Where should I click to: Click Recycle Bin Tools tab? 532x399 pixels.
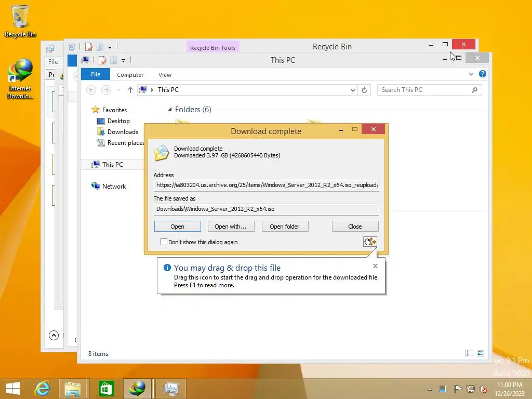212,47
